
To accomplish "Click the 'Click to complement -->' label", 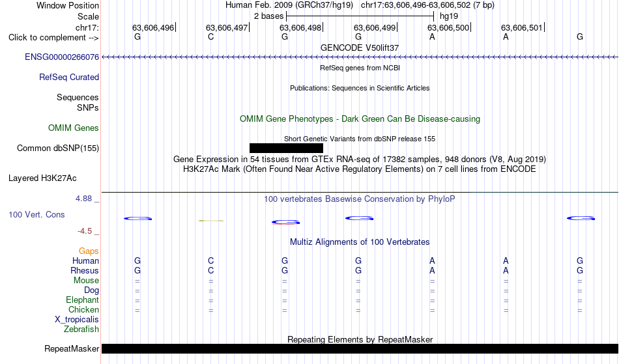I will [53, 38].
